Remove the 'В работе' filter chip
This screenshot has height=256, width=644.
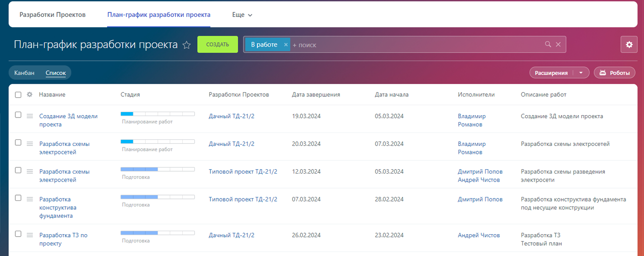[x=286, y=45]
